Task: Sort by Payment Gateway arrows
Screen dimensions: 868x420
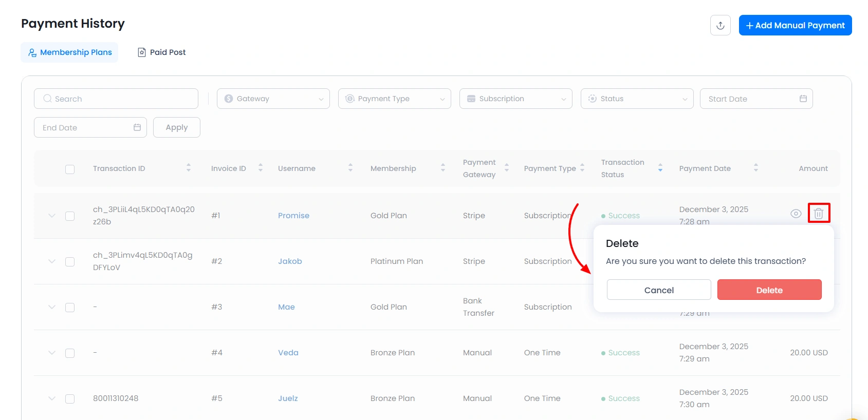Action: [507, 168]
